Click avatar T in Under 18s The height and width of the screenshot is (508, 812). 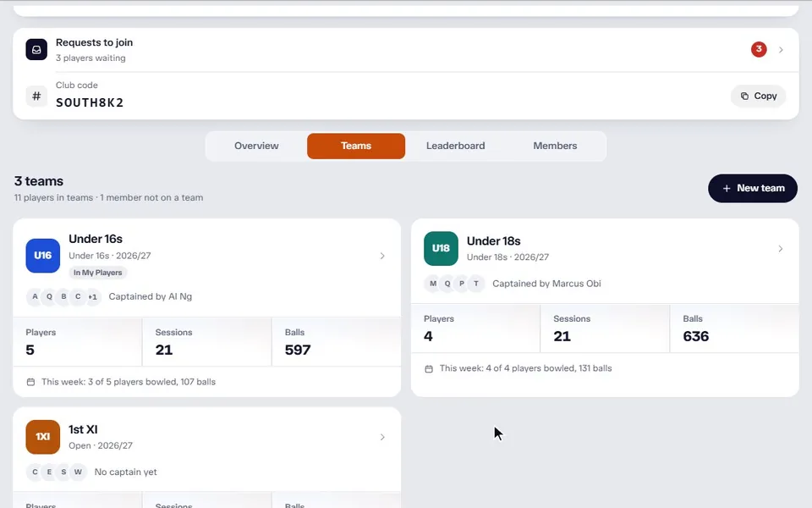[x=476, y=284]
